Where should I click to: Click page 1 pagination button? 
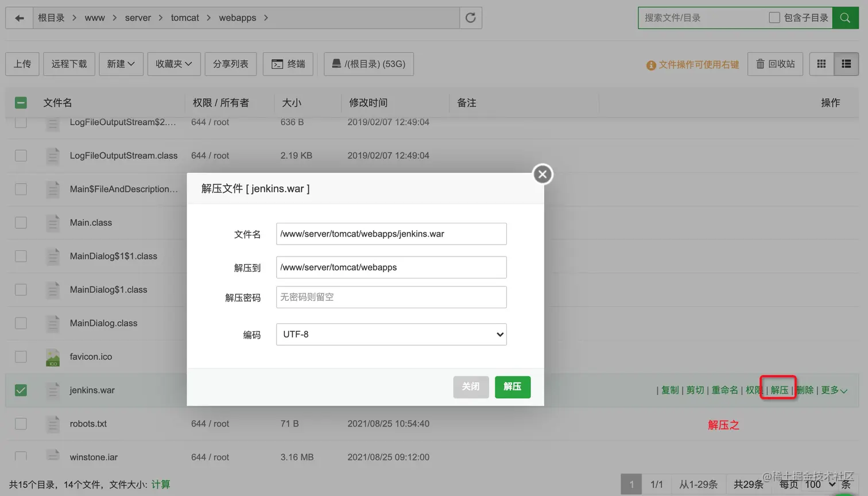coord(631,485)
